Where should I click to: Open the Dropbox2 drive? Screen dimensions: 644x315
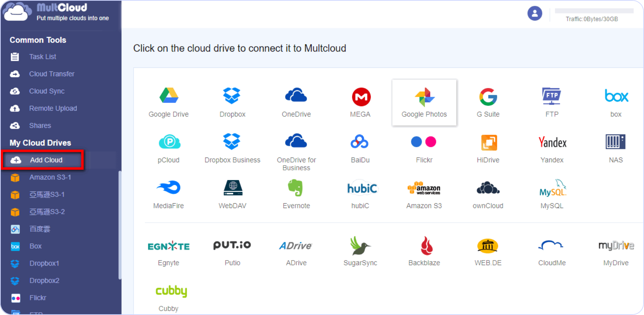(x=44, y=281)
